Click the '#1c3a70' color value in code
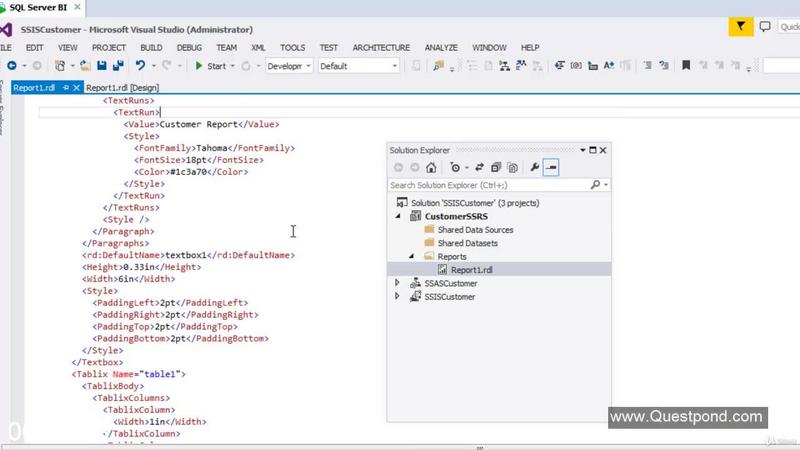The image size is (800, 450). point(188,172)
